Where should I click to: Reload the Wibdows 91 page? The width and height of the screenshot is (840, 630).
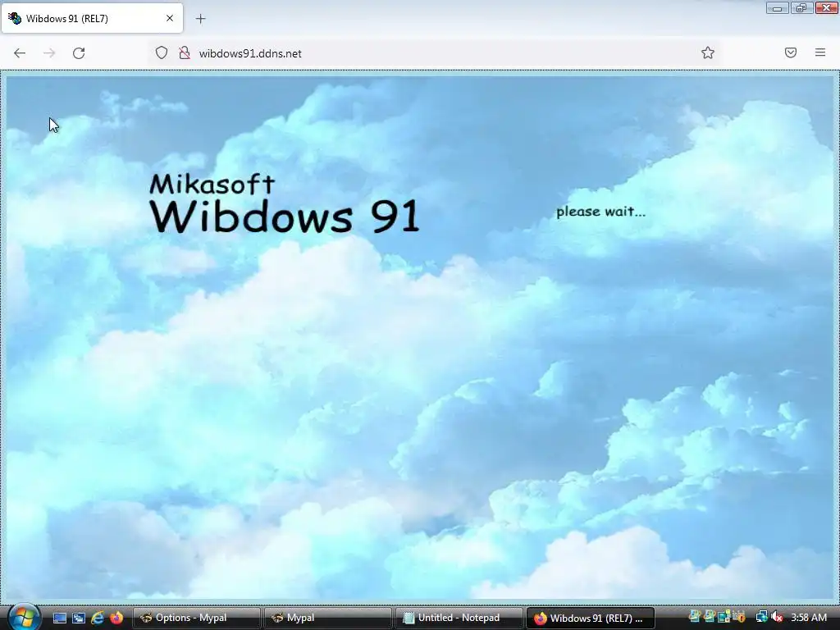[79, 53]
